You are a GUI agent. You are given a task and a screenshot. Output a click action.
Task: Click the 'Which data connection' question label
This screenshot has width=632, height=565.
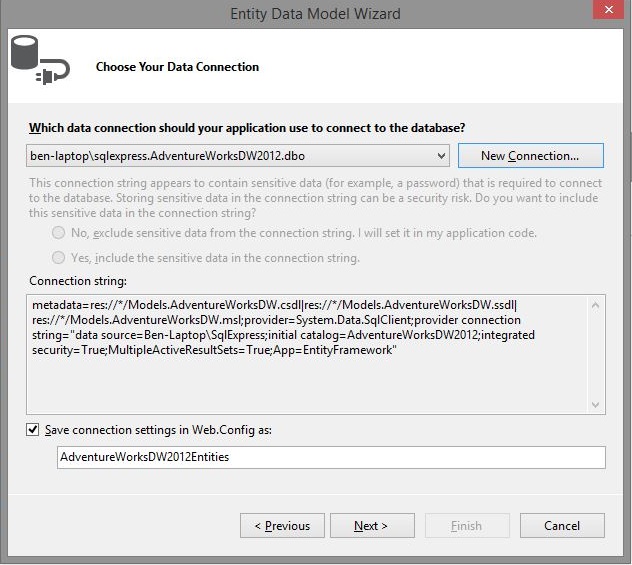[247, 128]
